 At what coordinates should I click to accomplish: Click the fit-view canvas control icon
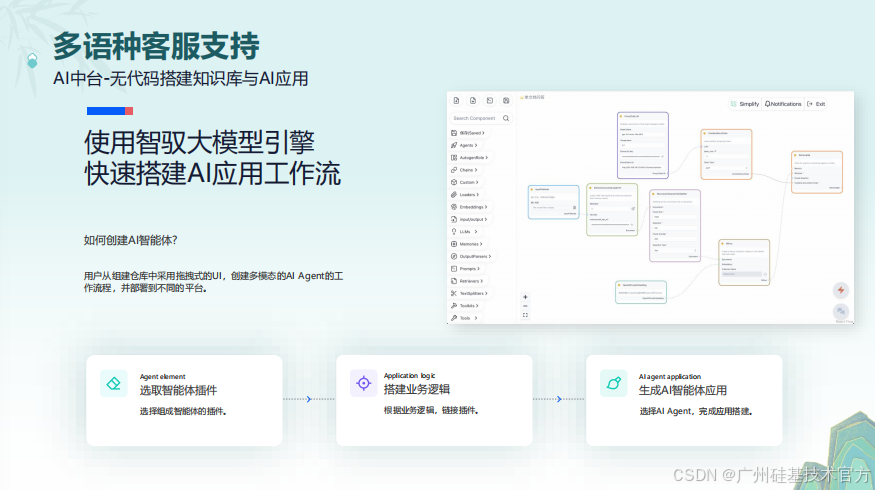click(525, 315)
